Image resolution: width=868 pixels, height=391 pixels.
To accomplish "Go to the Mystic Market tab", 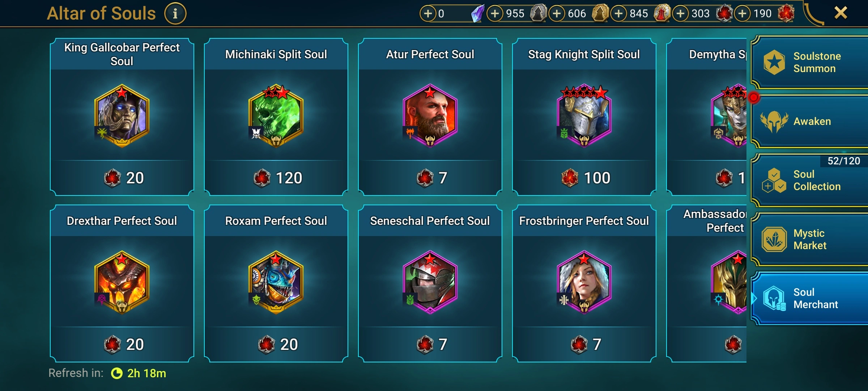I will pyautogui.click(x=809, y=239).
